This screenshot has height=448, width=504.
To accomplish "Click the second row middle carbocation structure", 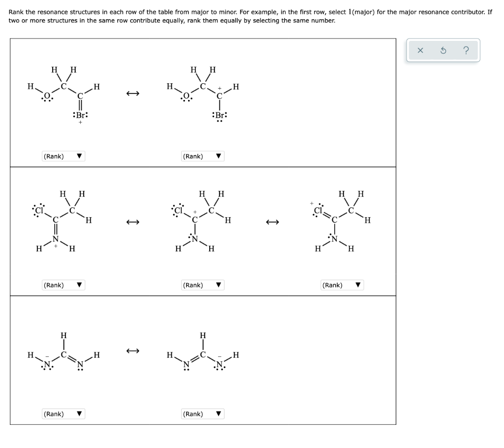I will pyautogui.click(x=201, y=221).
